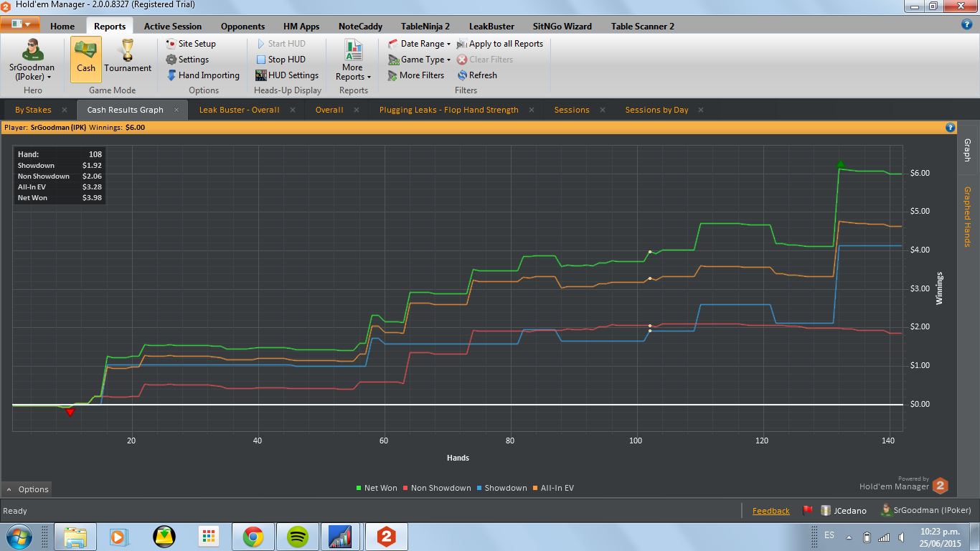
Task: Open help in the ribbon corner
Action: [966, 24]
